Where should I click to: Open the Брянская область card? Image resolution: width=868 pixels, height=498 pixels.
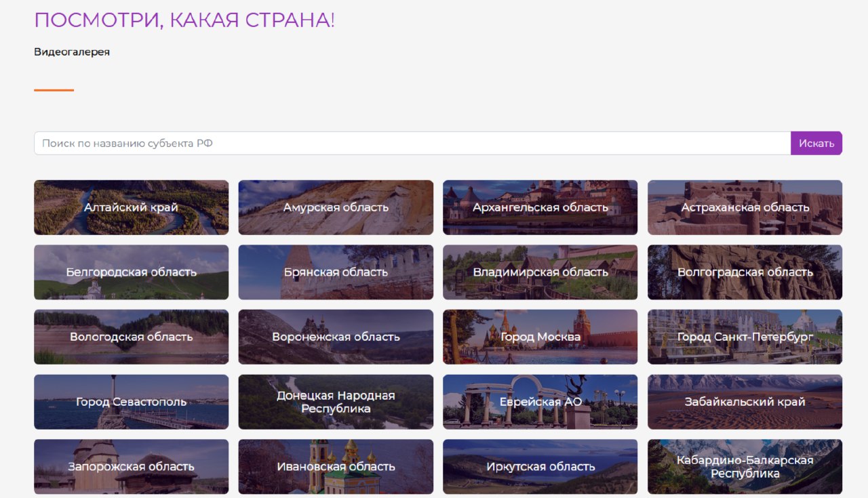[x=336, y=272]
